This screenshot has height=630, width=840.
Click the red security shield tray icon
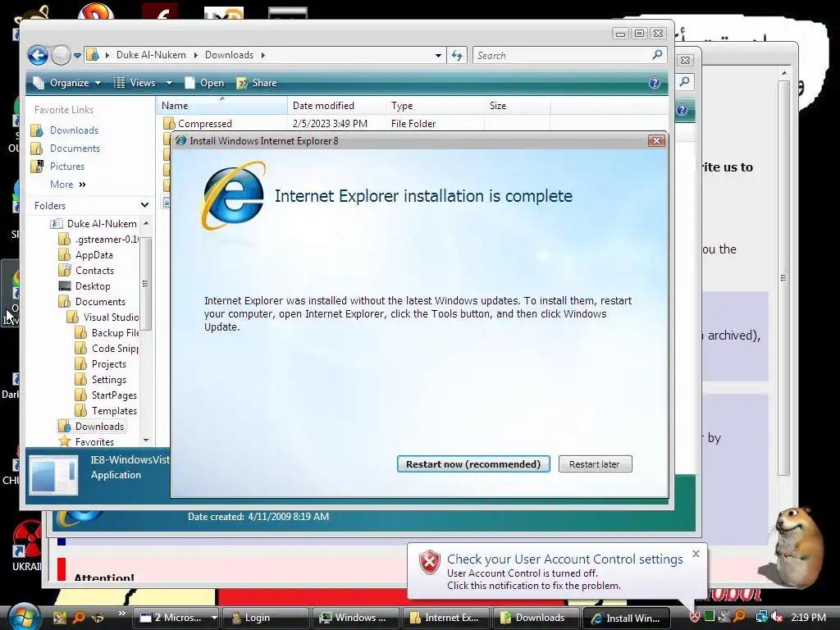(694, 617)
